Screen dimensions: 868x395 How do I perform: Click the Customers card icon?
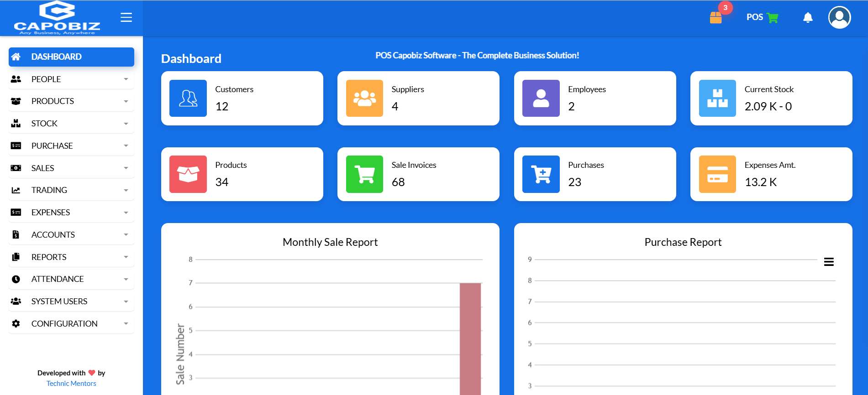click(x=188, y=98)
